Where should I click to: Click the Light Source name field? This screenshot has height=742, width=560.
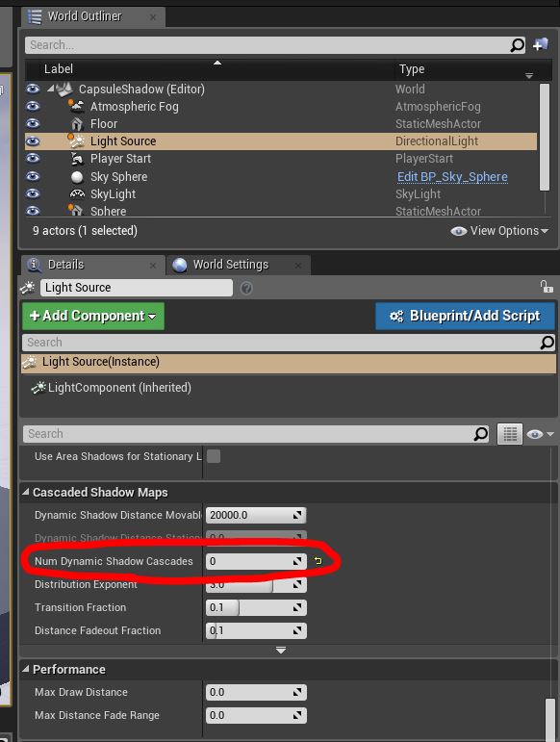click(137, 288)
